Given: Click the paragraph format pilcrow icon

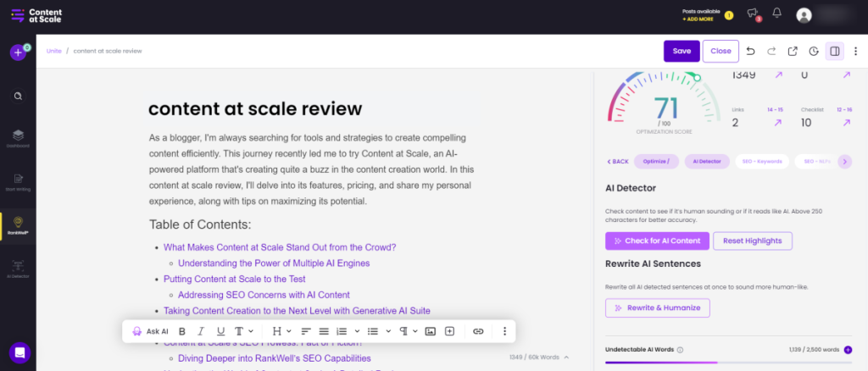Looking at the screenshot, I should click(403, 331).
